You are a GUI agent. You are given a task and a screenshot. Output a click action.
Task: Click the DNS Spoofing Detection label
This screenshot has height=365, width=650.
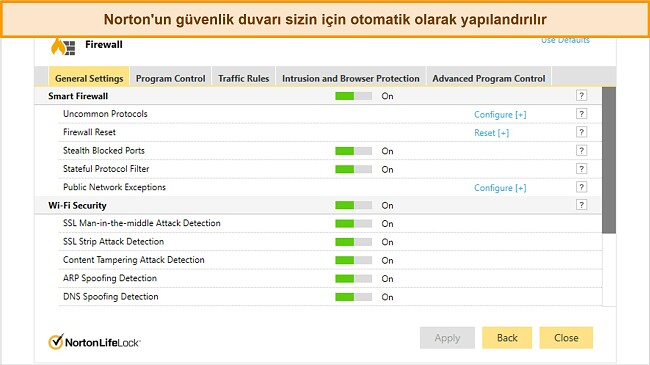click(111, 297)
